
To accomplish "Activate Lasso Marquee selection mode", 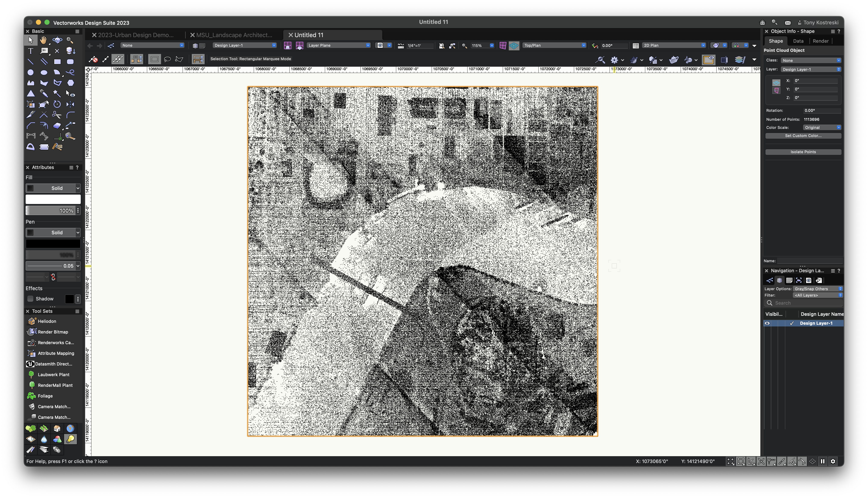I will pos(167,59).
